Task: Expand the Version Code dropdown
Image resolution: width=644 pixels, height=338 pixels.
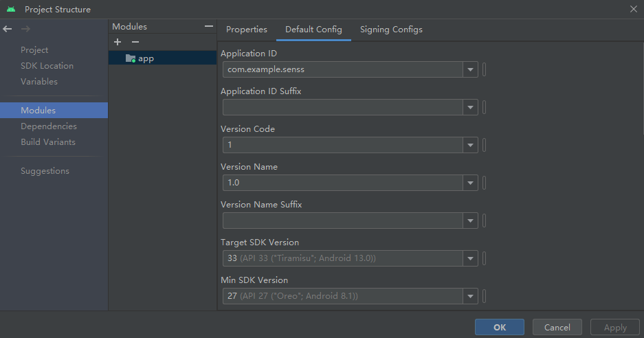Action: click(x=471, y=145)
